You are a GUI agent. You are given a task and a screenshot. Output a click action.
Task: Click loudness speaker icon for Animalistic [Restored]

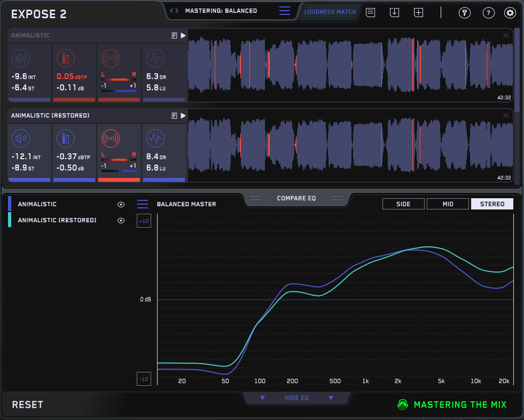[x=20, y=139]
